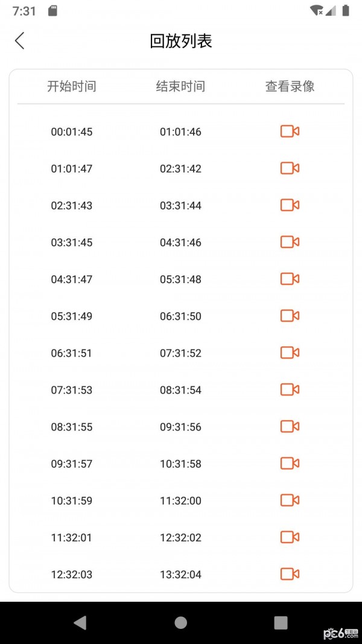
Task: Play recording ending at 13:32:04
Action: pyautogui.click(x=290, y=574)
